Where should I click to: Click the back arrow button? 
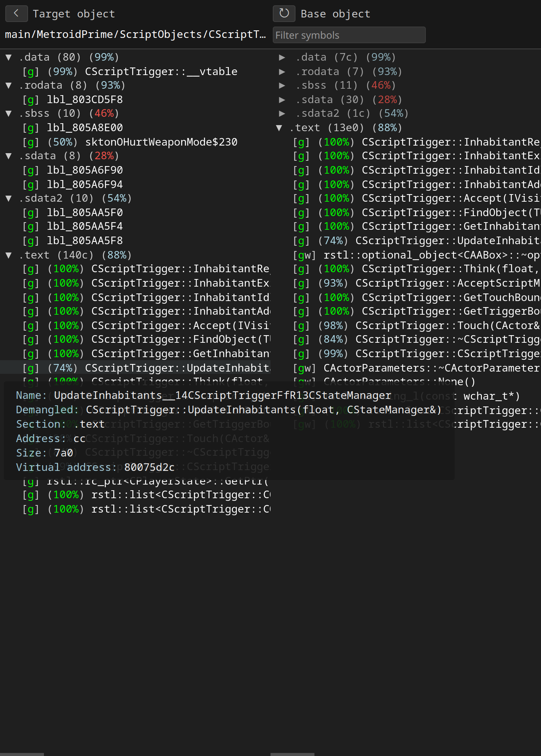point(16,14)
